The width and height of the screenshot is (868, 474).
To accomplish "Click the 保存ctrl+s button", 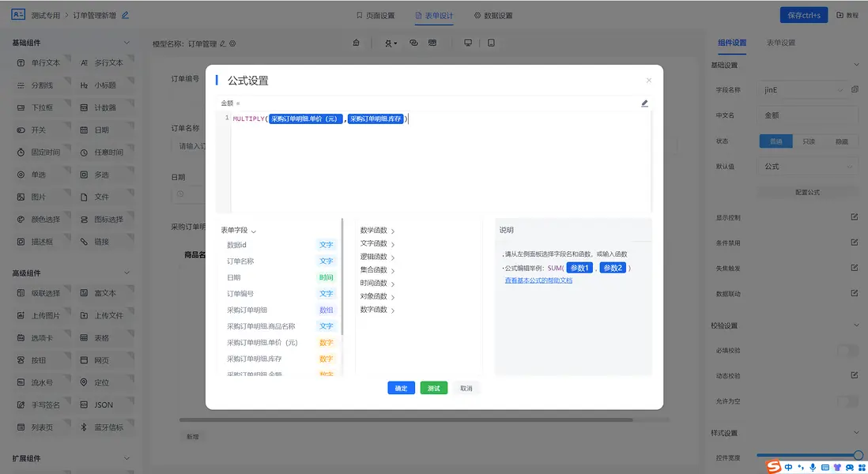I will pos(804,15).
